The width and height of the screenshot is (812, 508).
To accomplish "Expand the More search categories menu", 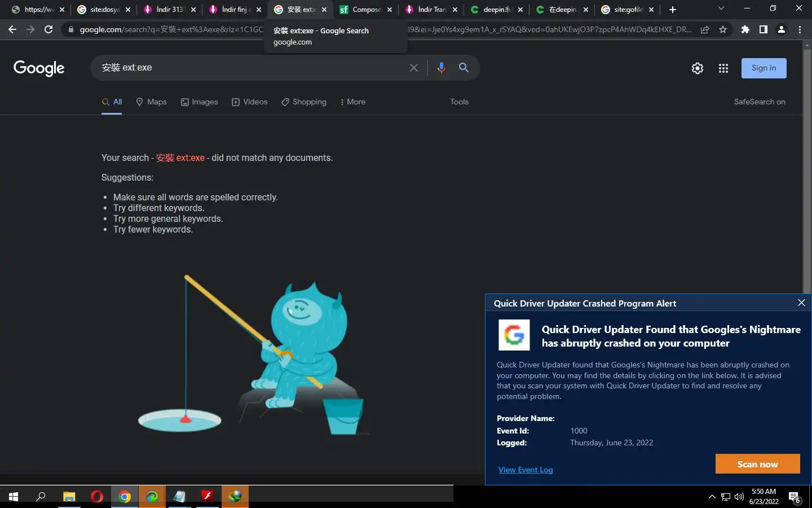I will pyautogui.click(x=353, y=102).
